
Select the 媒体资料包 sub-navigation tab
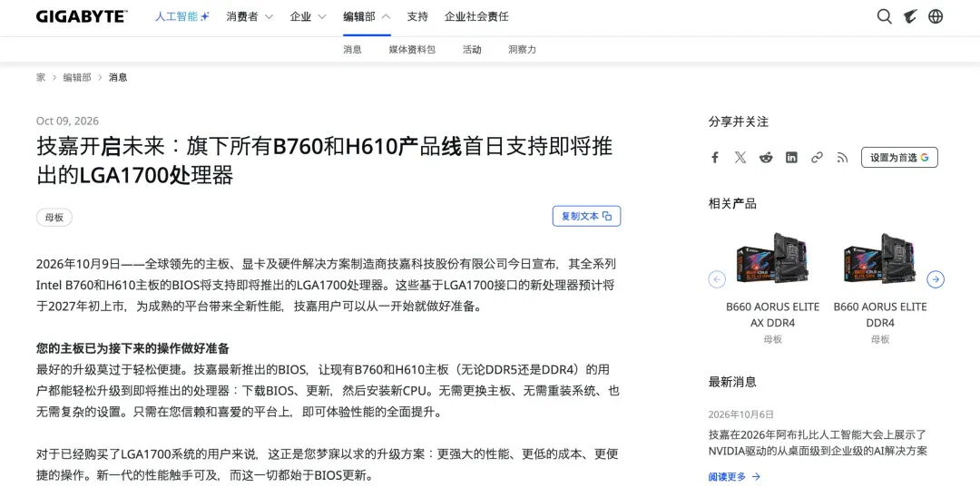(x=412, y=49)
